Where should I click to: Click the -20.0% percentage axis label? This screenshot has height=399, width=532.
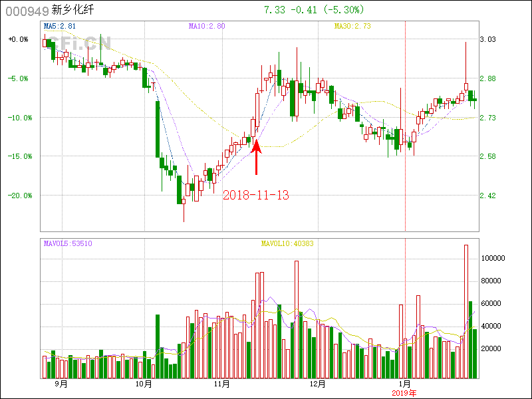[19, 196]
